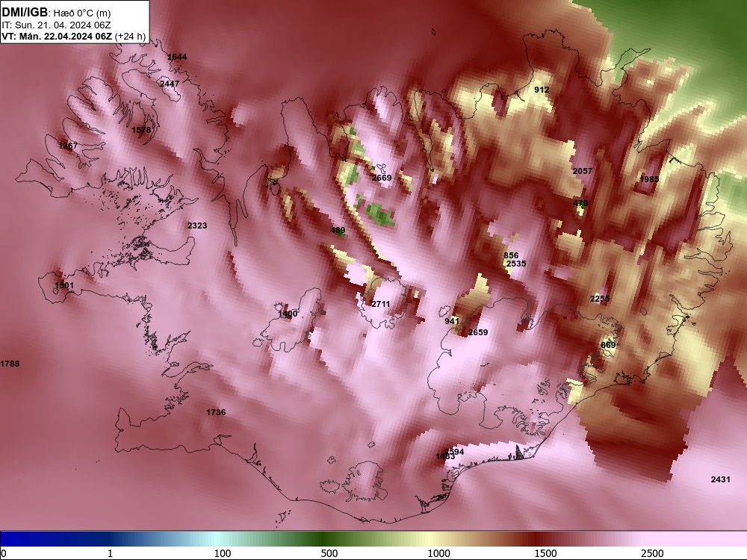Select the 1644 value on the map
747x560 pixels.
(x=177, y=57)
